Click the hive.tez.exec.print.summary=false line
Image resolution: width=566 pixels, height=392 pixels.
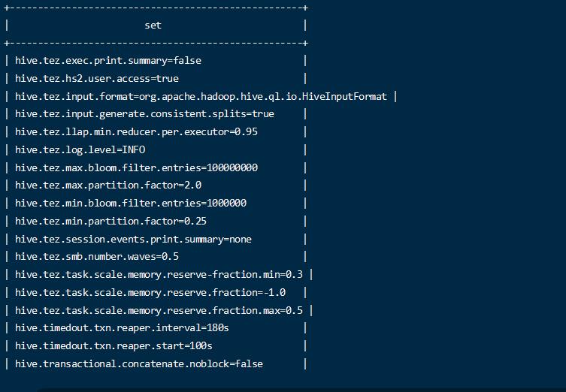(x=107, y=60)
